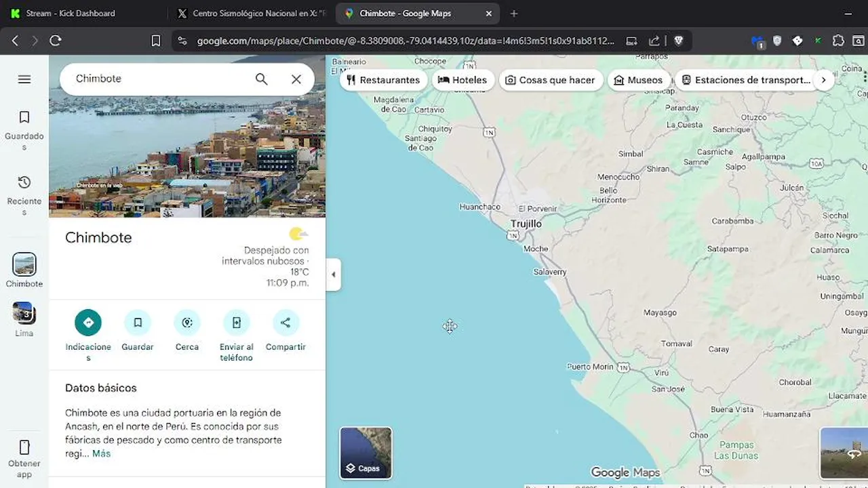The width and height of the screenshot is (868, 488).
Task: Filter map by Cosas que hacer
Action: [550, 80]
